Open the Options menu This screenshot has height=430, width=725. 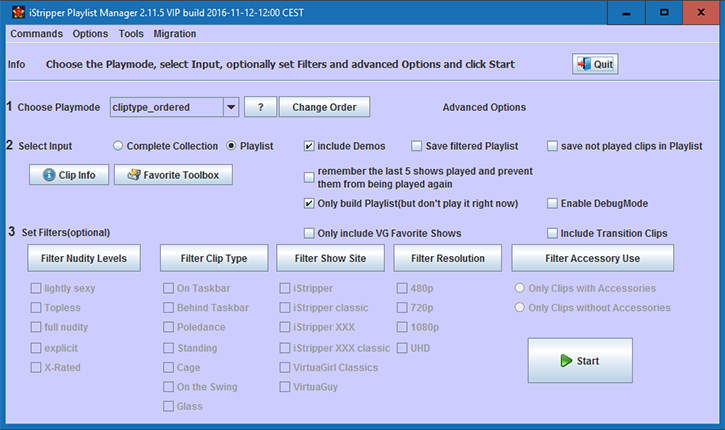(x=90, y=34)
